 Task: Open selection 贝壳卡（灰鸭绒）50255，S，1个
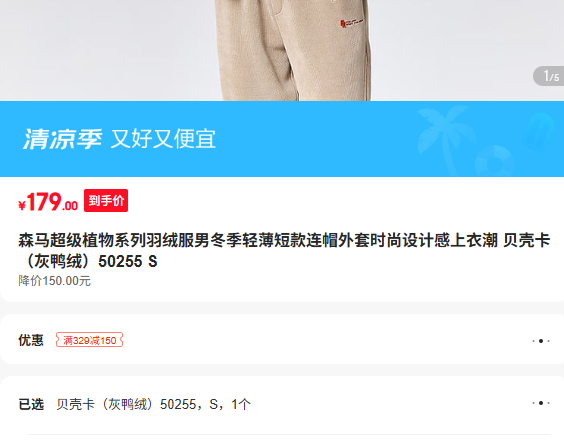tap(154, 405)
